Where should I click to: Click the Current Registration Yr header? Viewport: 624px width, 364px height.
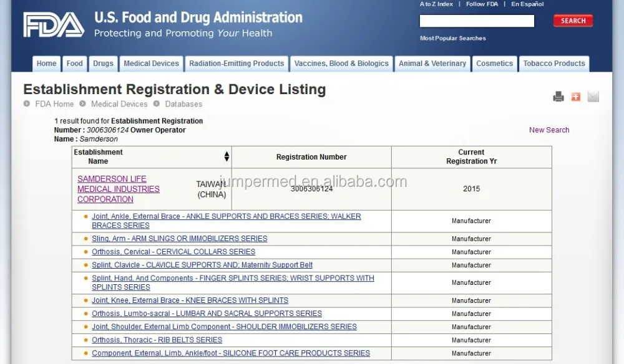pyautogui.click(x=472, y=156)
